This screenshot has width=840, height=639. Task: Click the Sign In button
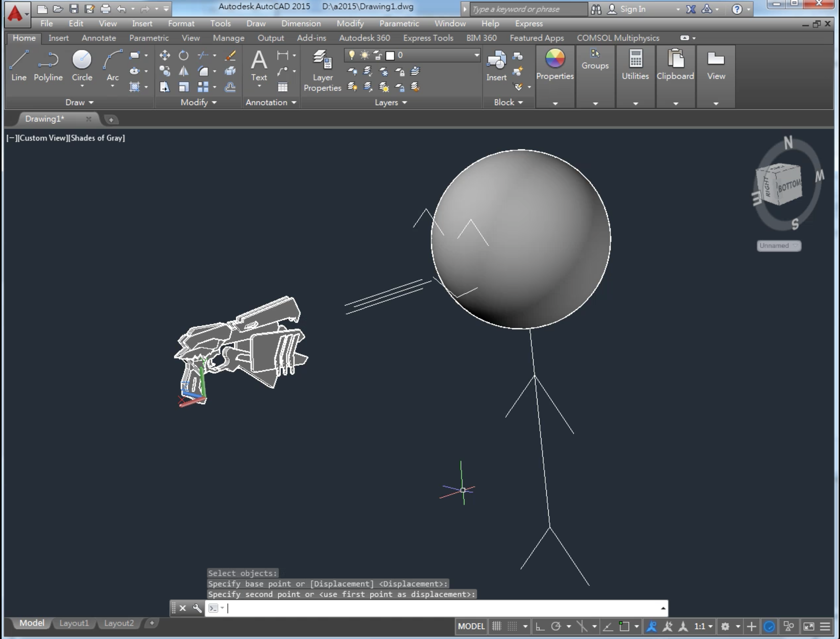[x=632, y=9]
